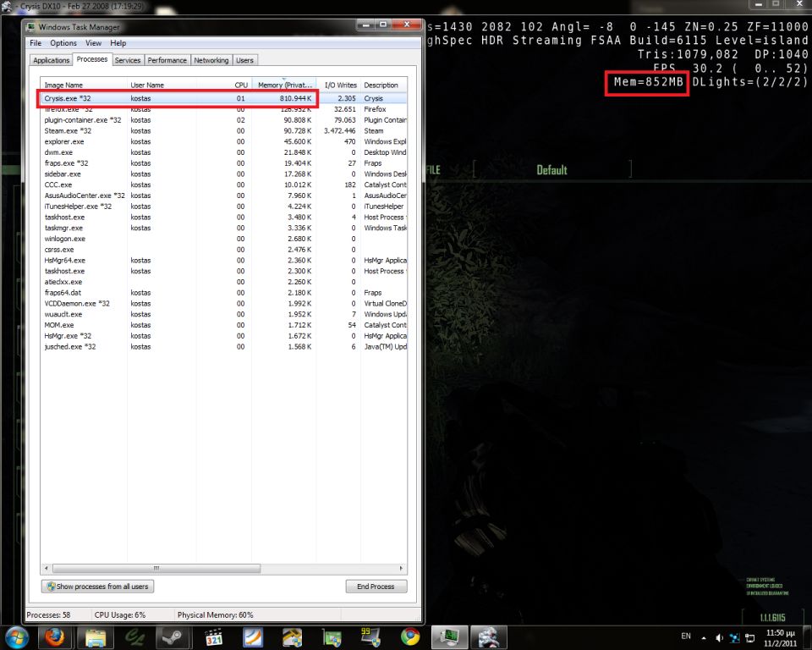Screen dimensions: 812x650
Task: Select the HsMgr64.exe process row
Action: click(223, 260)
